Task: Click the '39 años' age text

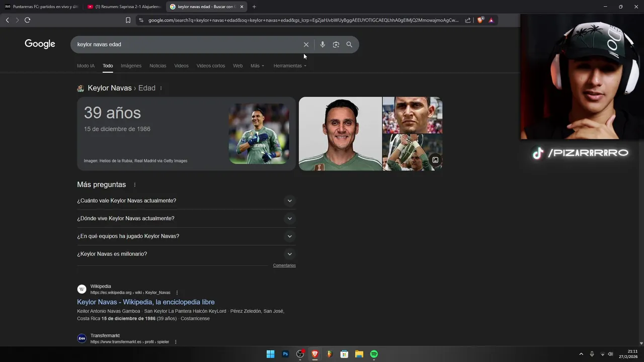Action: 112,113
